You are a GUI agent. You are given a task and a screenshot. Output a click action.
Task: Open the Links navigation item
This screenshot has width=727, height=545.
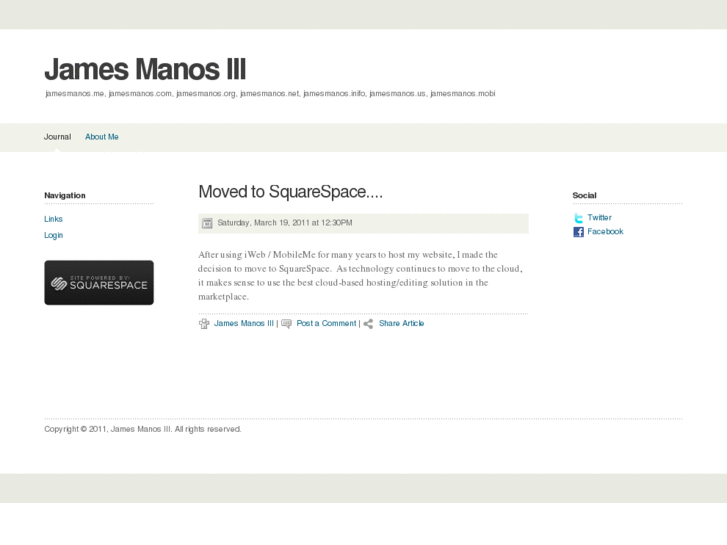53,219
